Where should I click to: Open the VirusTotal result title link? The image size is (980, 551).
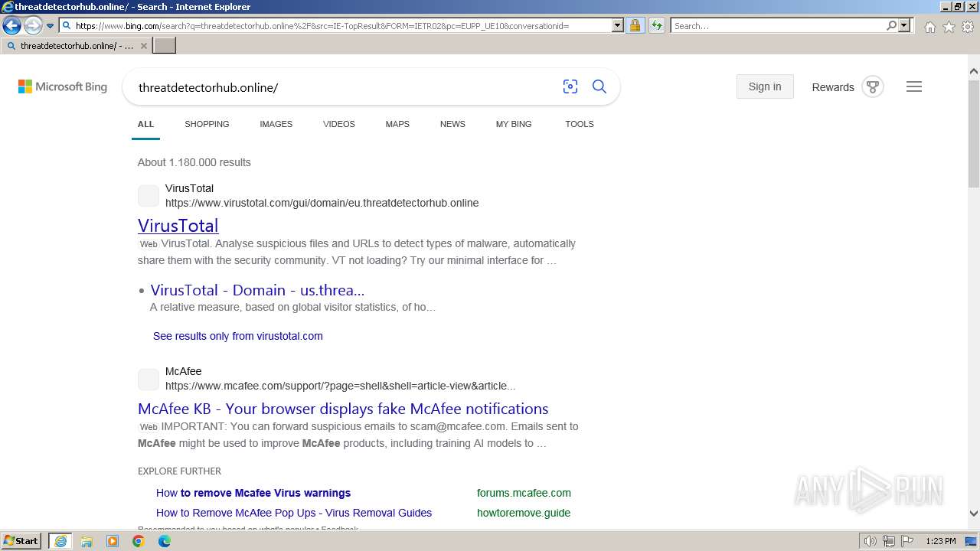pyautogui.click(x=178, y=226)
